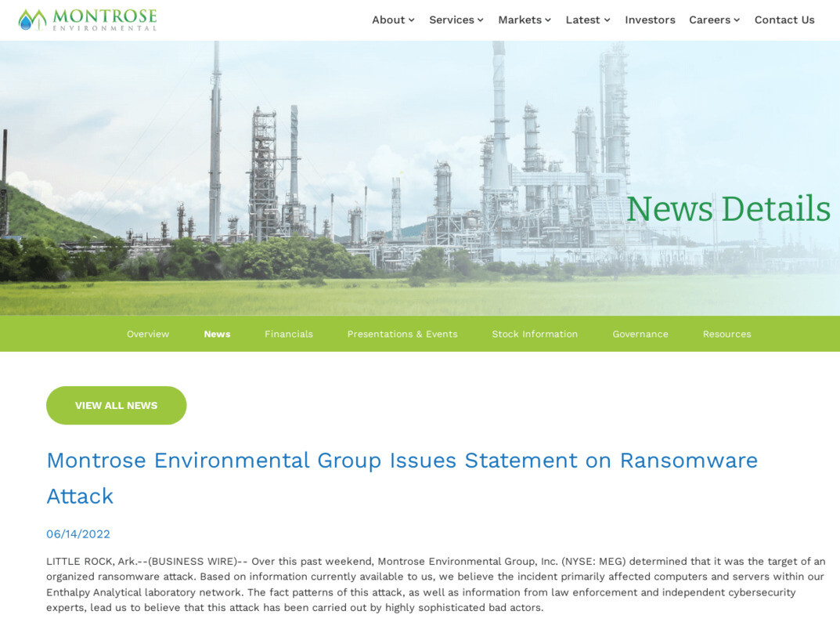Viewport: 840px width, 622px height.
Task: Click the Montrose Environmental logo
Action: 88,20
